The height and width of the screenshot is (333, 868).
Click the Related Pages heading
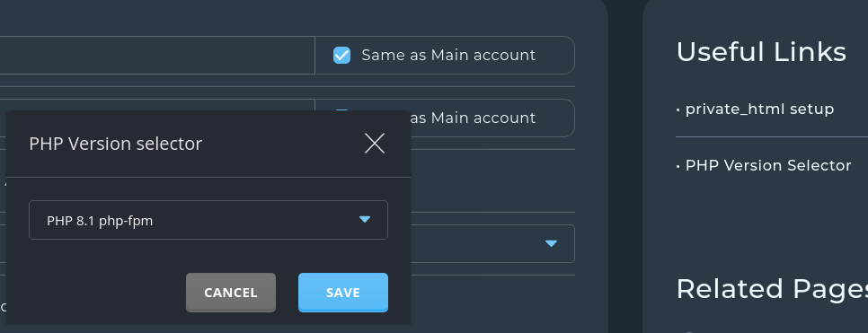tap(772, 289)
